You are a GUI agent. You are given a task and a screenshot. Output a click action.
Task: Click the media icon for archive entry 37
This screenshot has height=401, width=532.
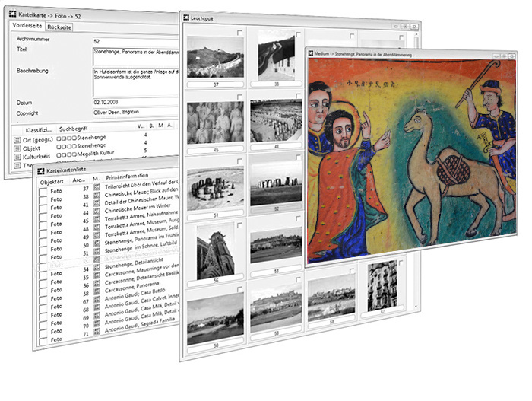coord(97,187)
